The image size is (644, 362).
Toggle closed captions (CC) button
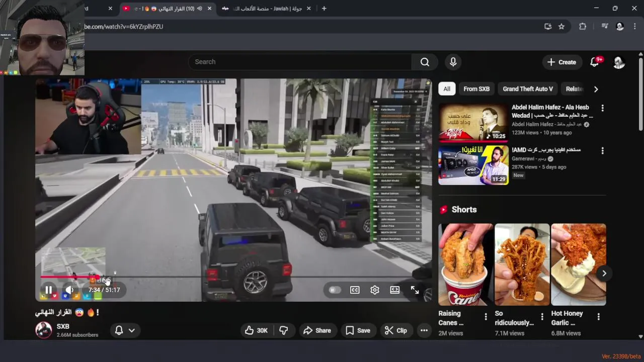click(x=355, y=290)
